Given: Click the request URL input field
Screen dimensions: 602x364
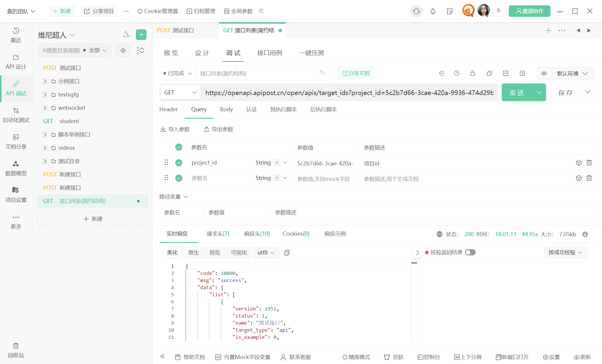Looking at the screenshot, I should point(350,93).
